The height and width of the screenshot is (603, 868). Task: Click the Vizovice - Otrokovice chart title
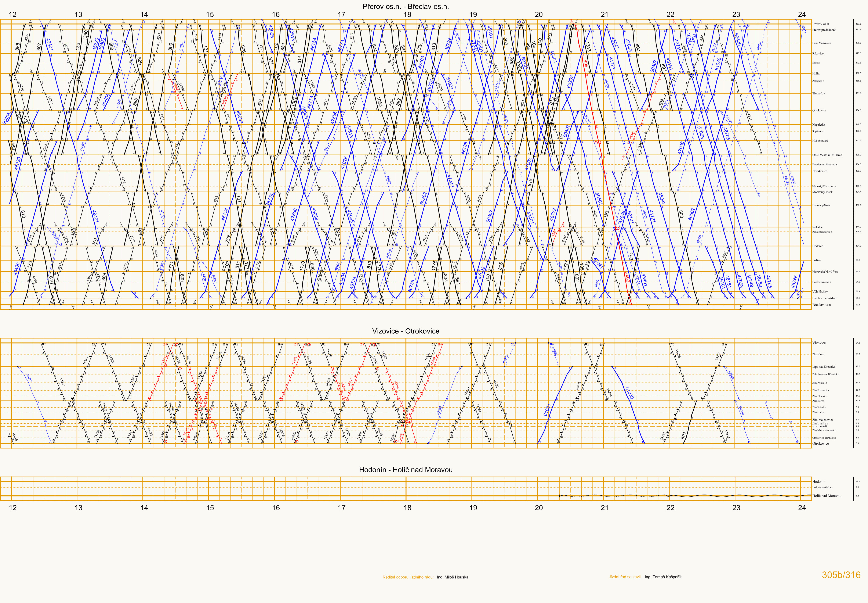pyautogui.click(x=406, y=331)
